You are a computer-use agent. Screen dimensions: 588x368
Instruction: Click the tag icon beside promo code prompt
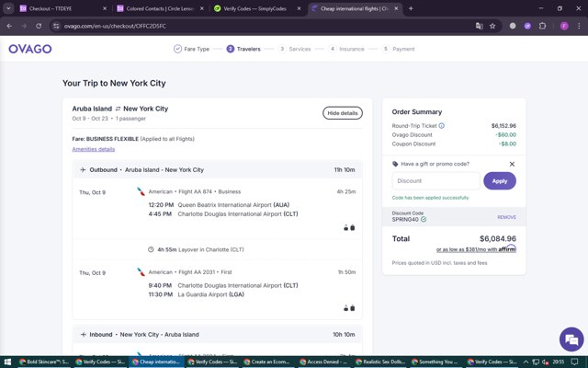[395, 164]
